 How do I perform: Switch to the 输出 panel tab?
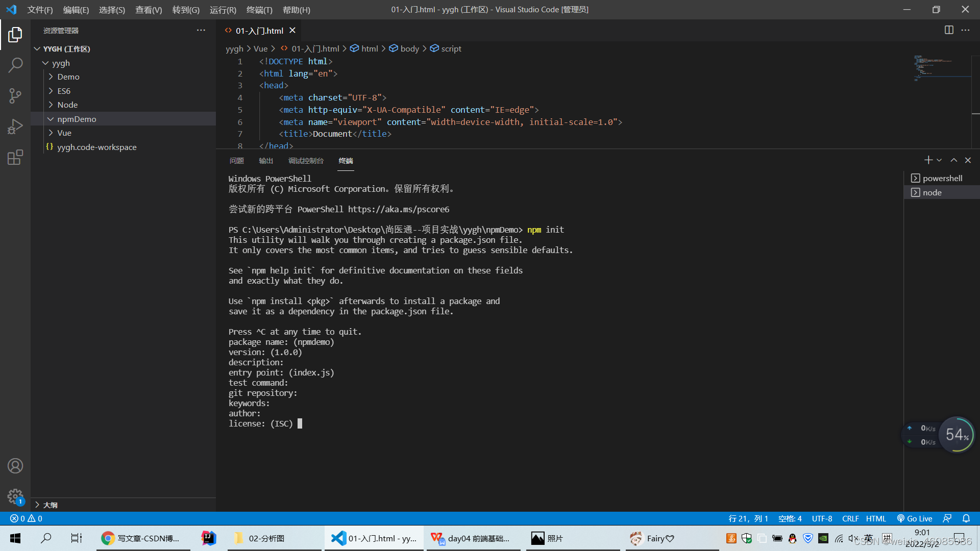tap(266, 161)
